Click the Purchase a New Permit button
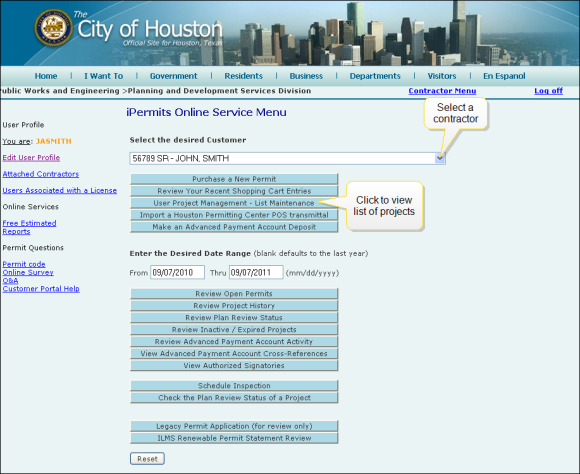Image resolution: width=580 pixels, height=474 pixels. (x=234, y=179)
